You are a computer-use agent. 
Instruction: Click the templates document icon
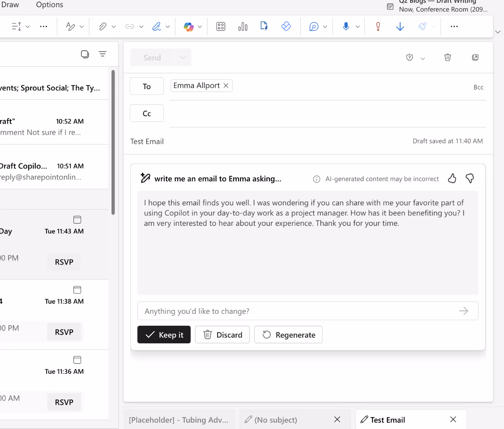click(264, 26)
